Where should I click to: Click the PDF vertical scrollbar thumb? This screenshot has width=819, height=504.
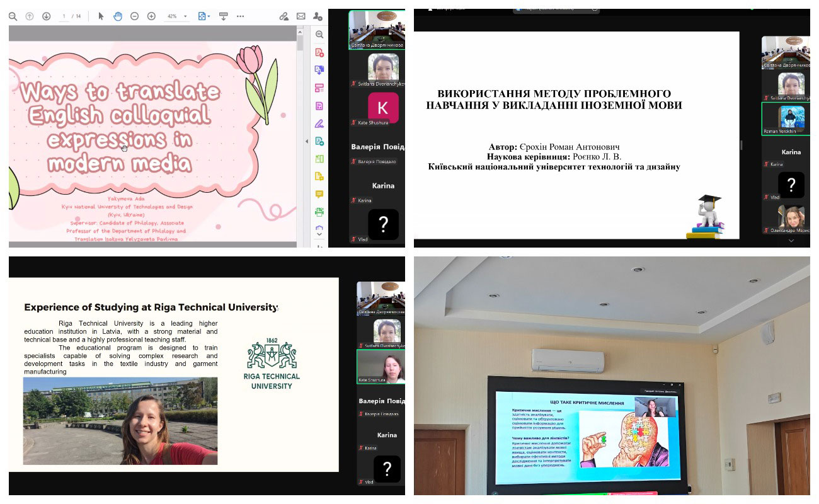click(x=300, y=42)
